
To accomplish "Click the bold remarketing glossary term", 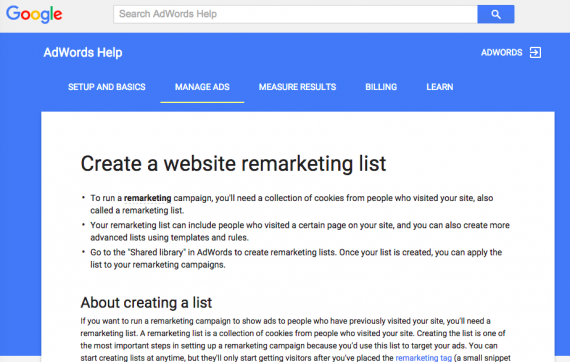I will (148, 198).
